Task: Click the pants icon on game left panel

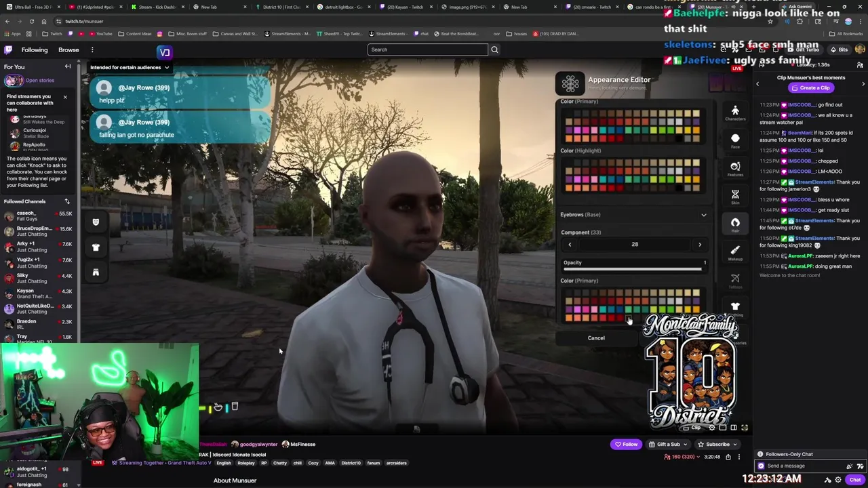Action: point(96,272)
